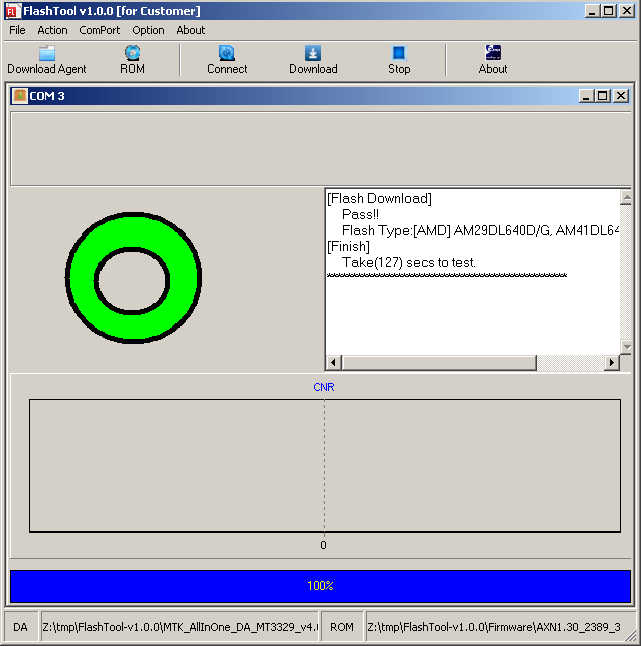Click the Firmware AXN1.30 path in status bar

pyautogui.click(x=494, y=627)
